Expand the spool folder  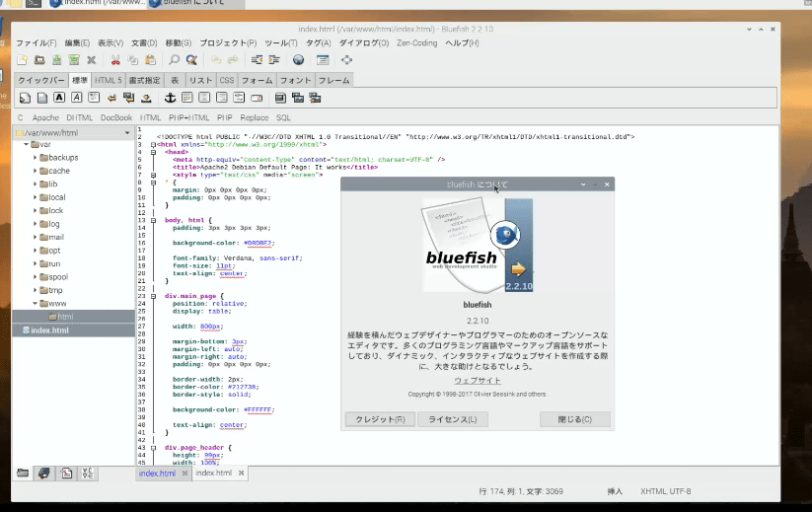36,277
